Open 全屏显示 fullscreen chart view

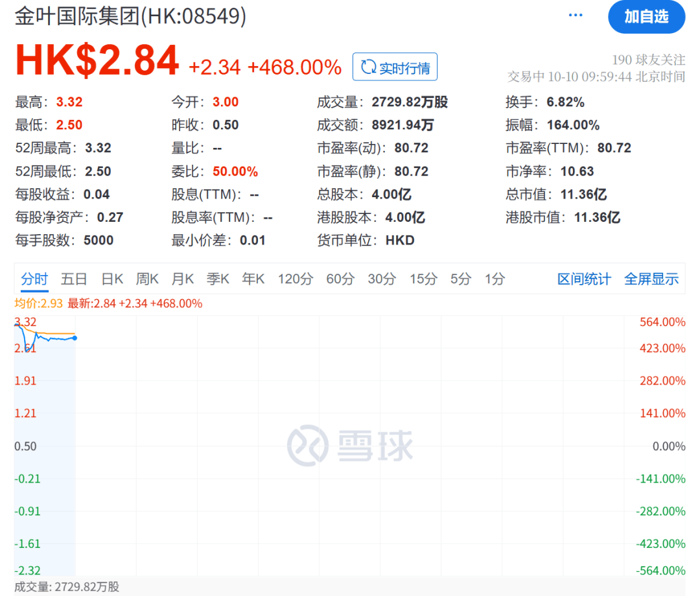pyautogui.click(x=651, y=278)
